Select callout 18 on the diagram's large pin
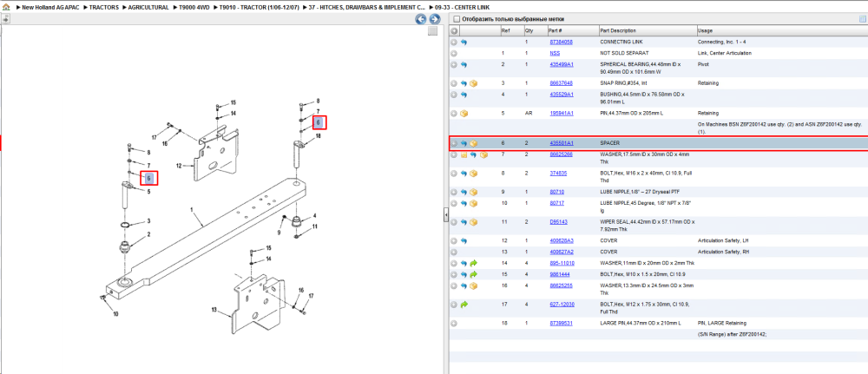Image resolution: width=868 pixels, height=374 pixels. [319, 136]
